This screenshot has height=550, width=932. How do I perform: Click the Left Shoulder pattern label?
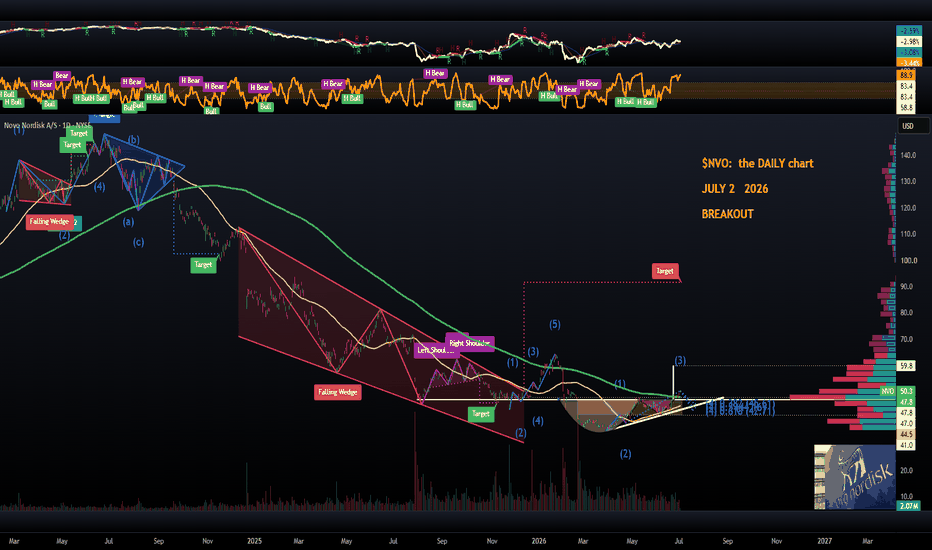434,350
